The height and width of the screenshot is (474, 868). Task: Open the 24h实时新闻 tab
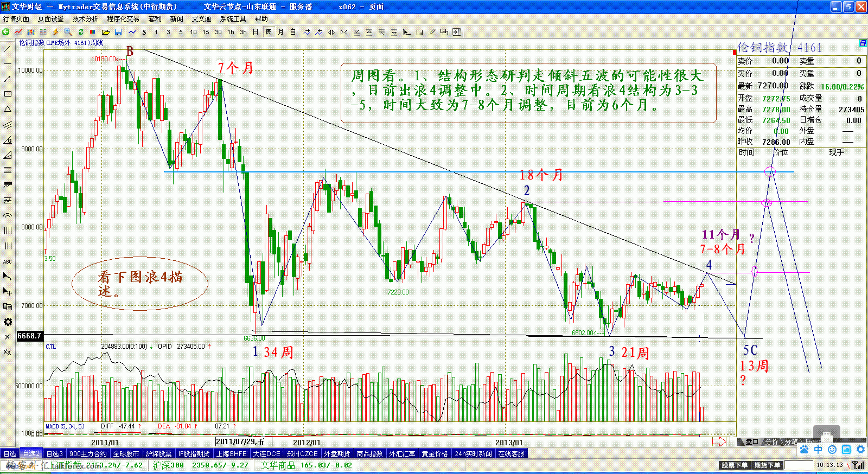point(473,453)
